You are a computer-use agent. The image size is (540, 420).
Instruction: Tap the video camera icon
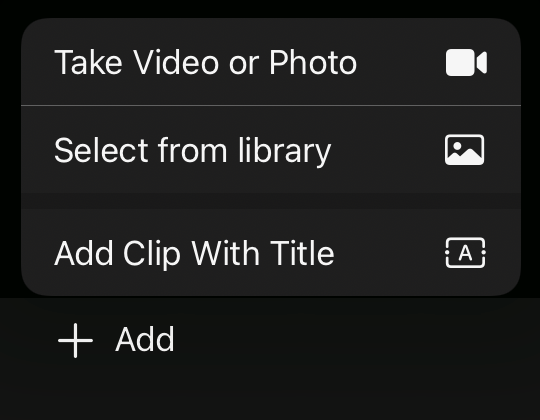466,62
